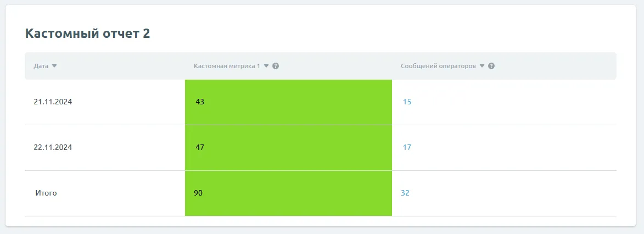Image resolution: width=644 pixels, height=234 pixels.
Task: Click sort arrow beside Сообщений операторов
Action: point(482,66)
